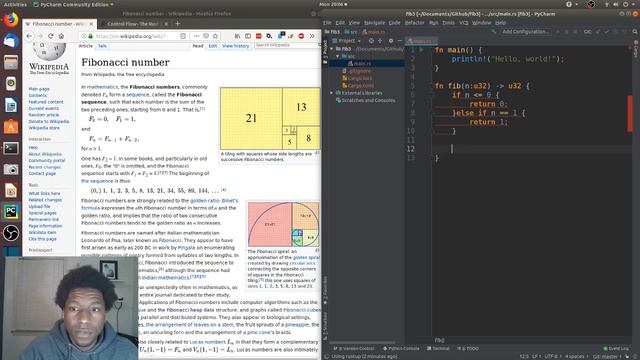640x360 pixels.
Task: Close the Fibonacci number browser tab
Action: coord(91,24)
